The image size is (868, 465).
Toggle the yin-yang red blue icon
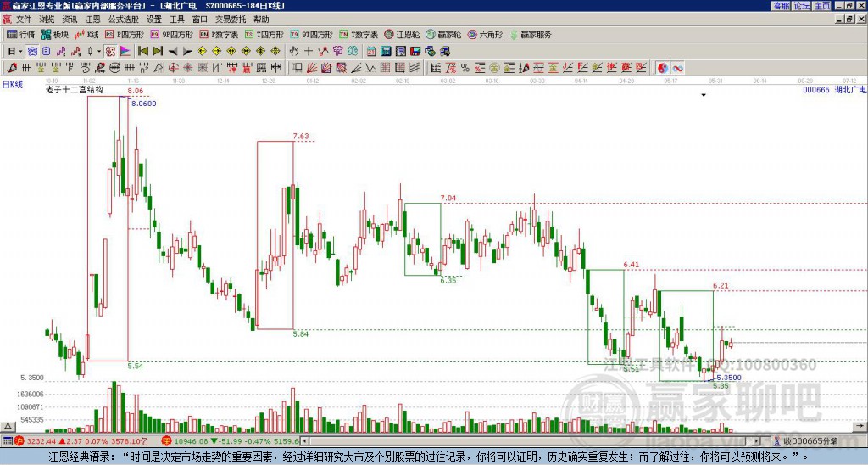tap(662, 68)
